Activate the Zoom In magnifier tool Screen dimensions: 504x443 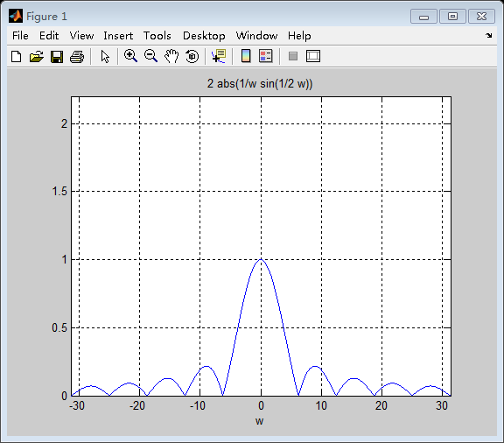tap(131, 56)
